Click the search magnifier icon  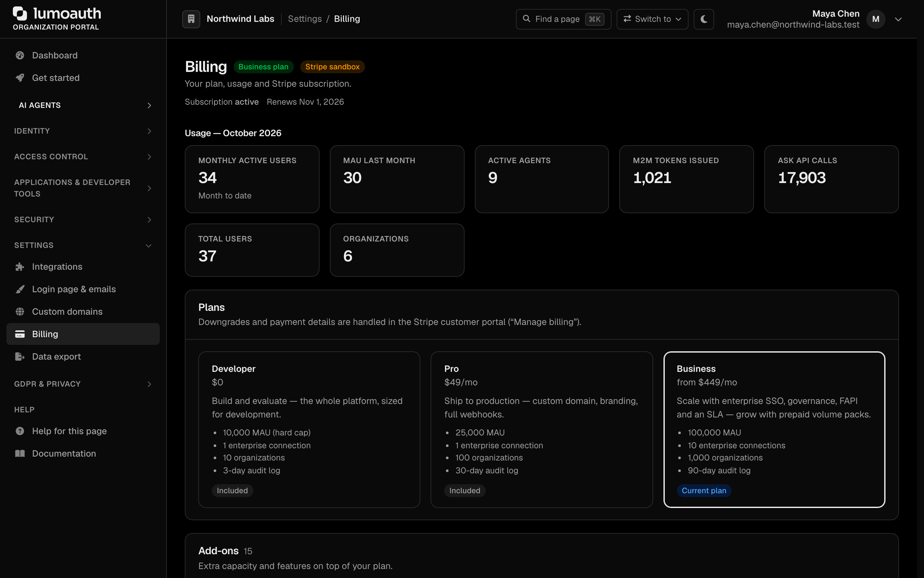coord(526,19)
